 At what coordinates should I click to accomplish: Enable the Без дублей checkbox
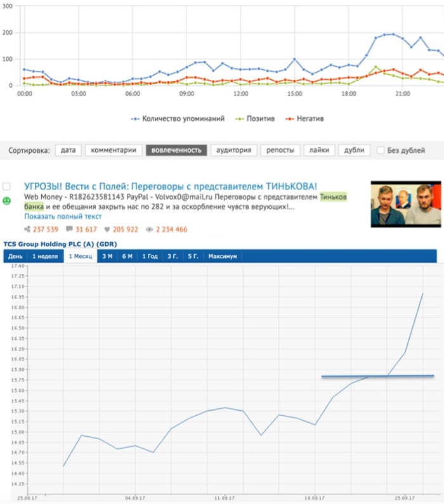381,150
